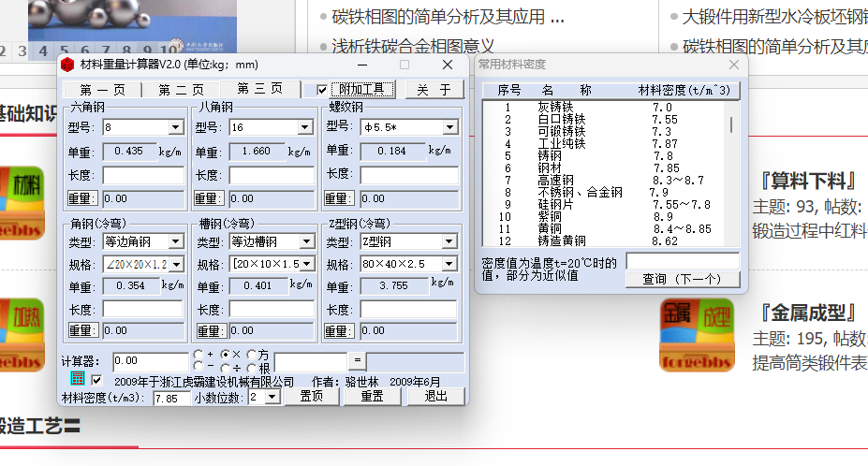
Task: Expand the 小数位数 decimal places dropdown
Action: coord(272,398)
